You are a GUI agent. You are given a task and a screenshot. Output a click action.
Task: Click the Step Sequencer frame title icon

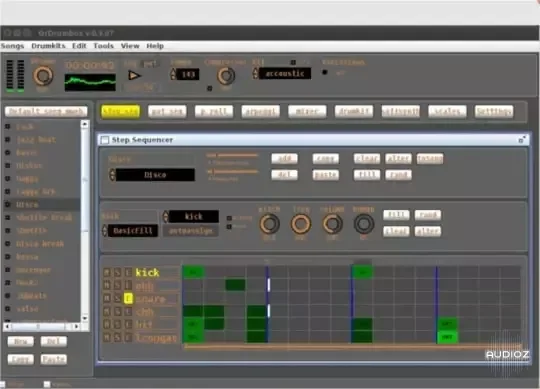[105, 140]
